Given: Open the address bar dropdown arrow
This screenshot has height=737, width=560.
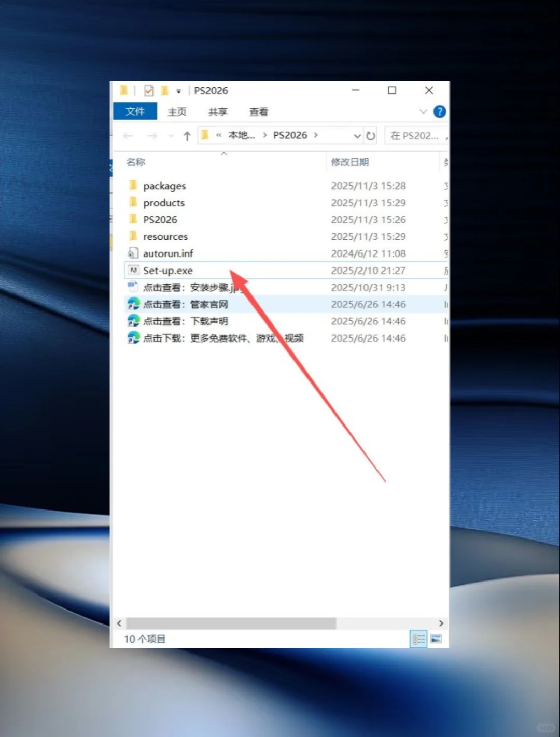Looking at the screenshot, I should (357, 135).
